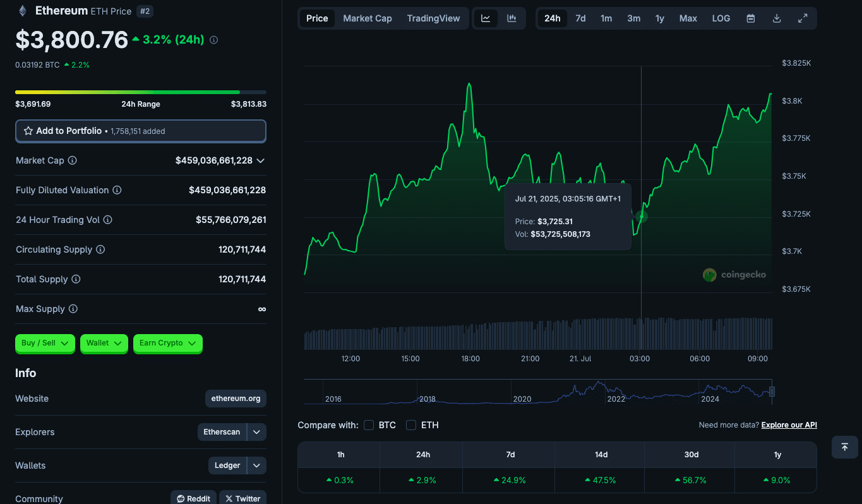Viewport: 862px width, 504px height.
Task: Enable ETH comparison checkbox
Action: point(411,425)
